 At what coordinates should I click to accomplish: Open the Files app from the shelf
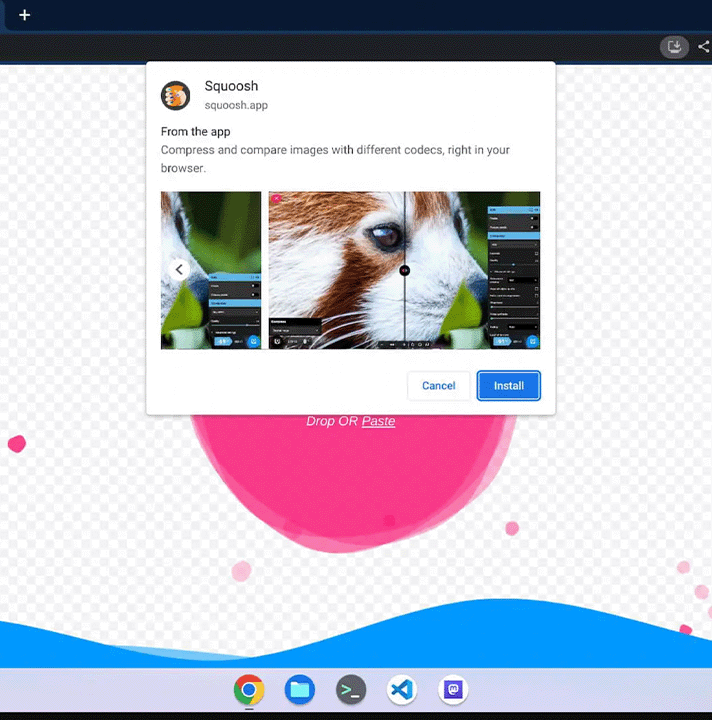pos(300,689)
